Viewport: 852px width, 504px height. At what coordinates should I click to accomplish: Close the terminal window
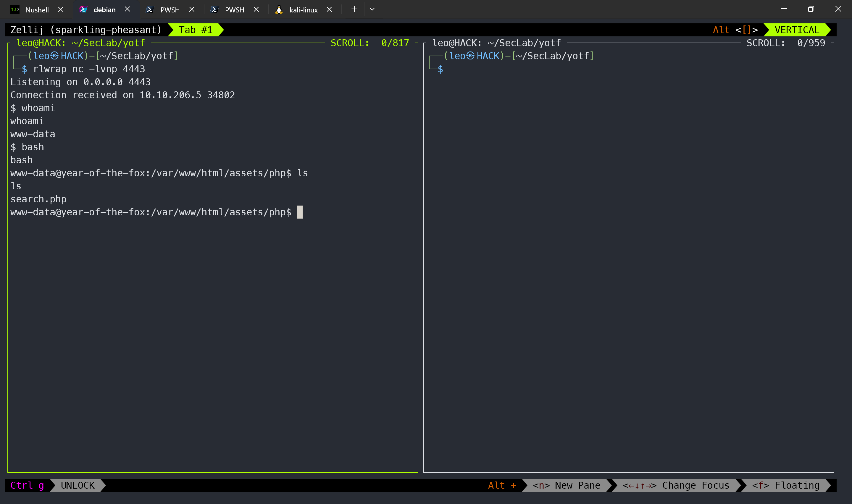tap(838, 9)
